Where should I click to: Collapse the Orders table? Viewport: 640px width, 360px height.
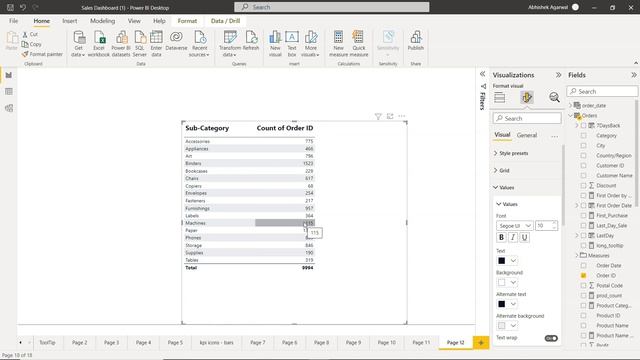[571, 116]
